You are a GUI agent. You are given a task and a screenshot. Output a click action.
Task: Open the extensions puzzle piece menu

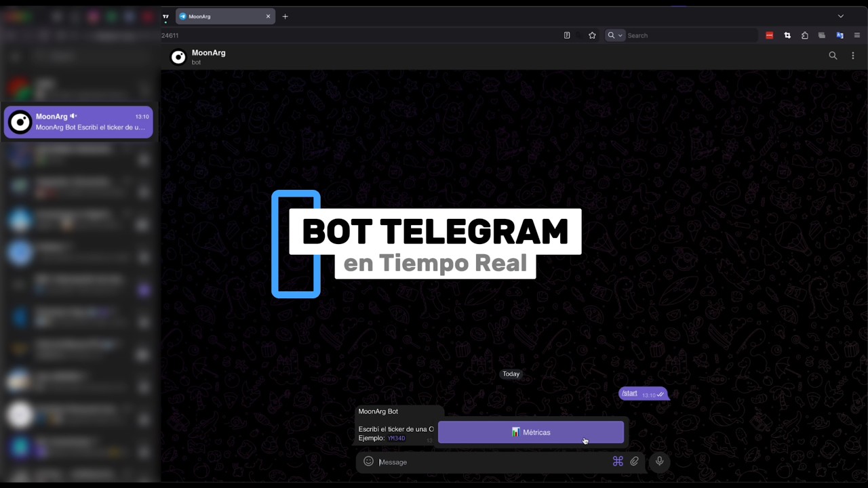tap(805, 35)
